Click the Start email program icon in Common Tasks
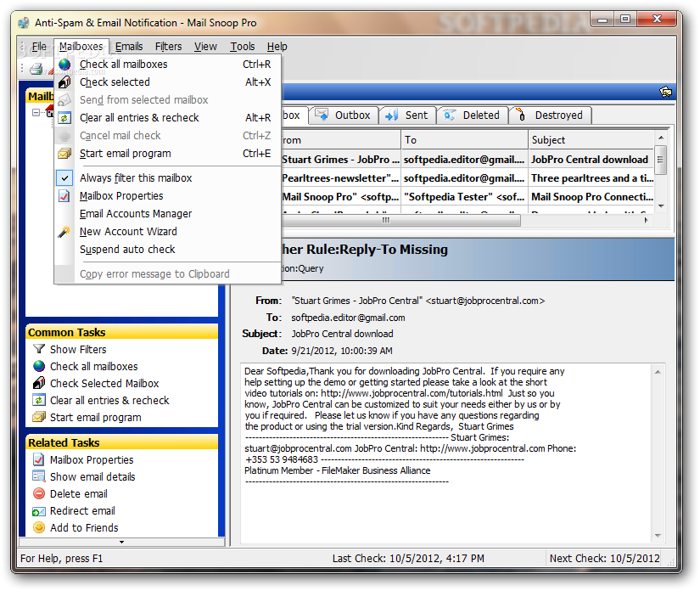 (39, 417)
